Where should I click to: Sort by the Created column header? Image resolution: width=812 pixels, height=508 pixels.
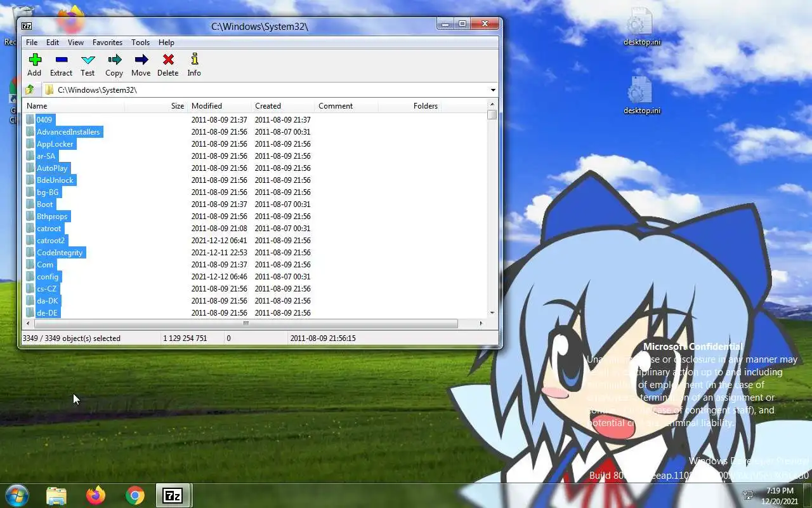click(283, 106)
